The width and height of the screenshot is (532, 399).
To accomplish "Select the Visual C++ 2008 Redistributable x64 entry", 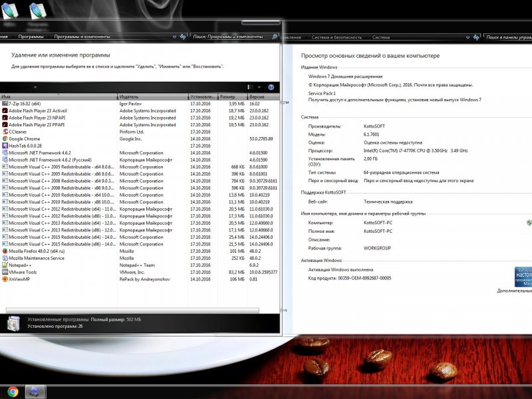I will point(61,181).
